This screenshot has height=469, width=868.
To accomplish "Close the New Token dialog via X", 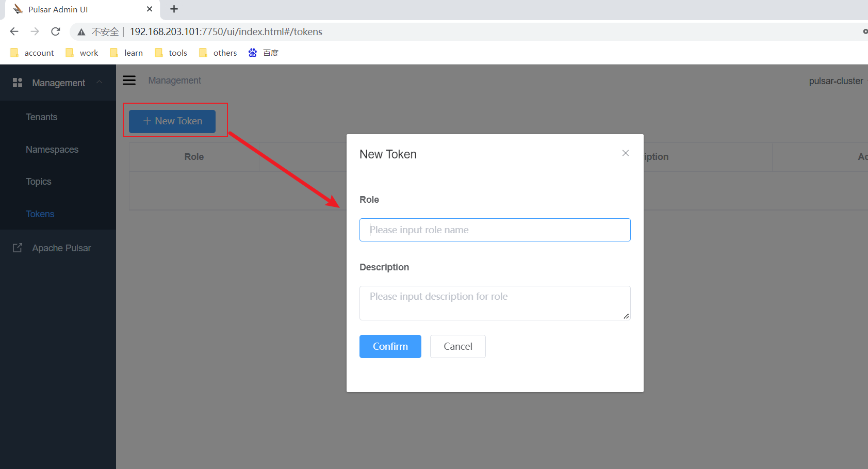I will 625,153.
